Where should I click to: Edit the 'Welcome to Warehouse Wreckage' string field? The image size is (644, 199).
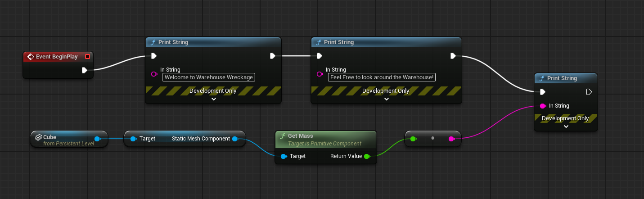click(209, 77)
